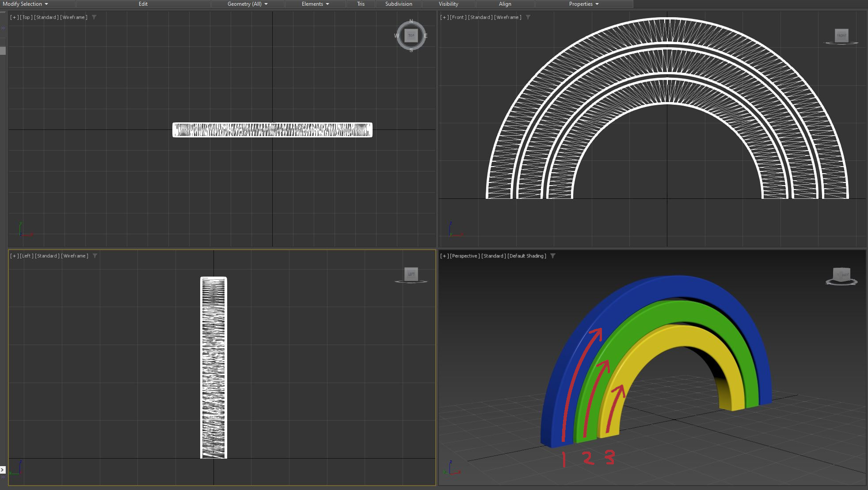Click the Front viewport ViewCube
868x490 pixels.
click(x=841, y=36)
